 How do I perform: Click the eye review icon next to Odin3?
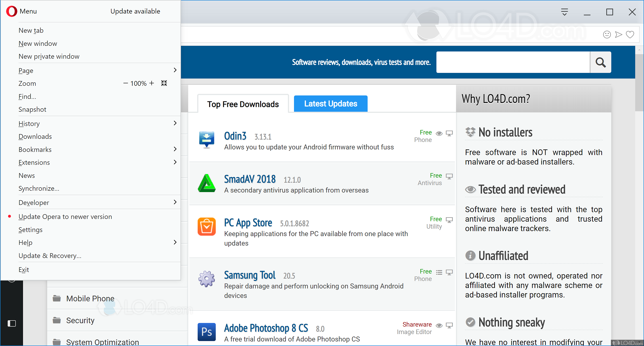coord(439,133)
